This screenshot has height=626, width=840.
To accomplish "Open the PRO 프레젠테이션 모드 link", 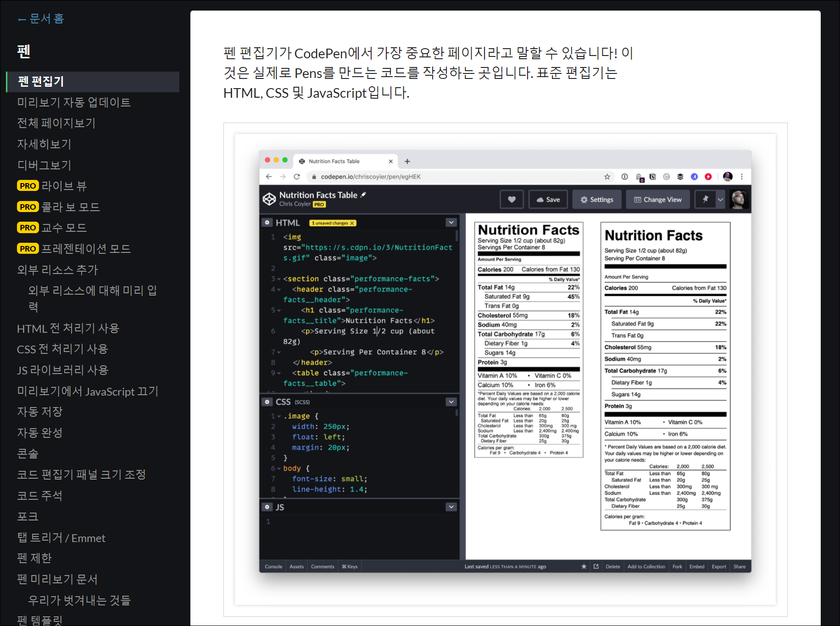I will 74,249.
